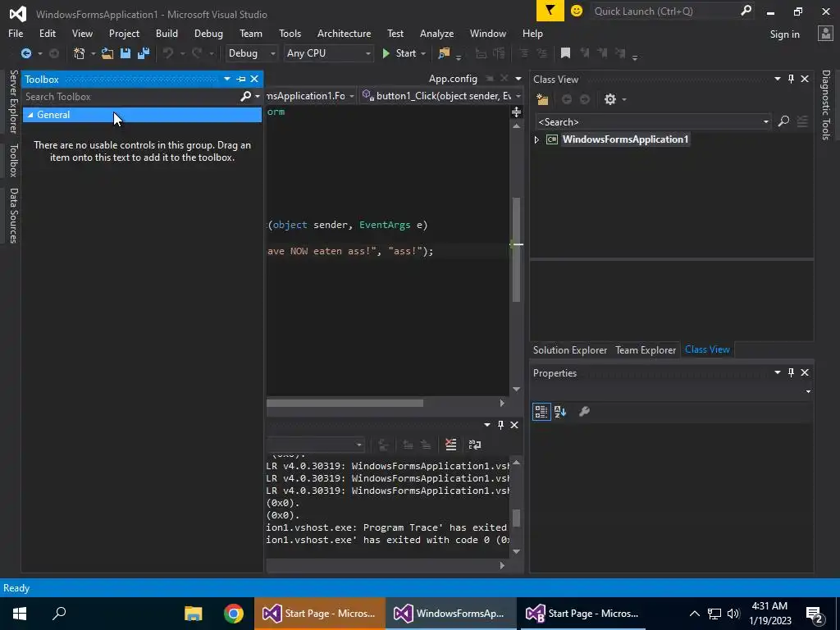Select the App.config document tab
Viewport: 840px width, 630px height.
453,79
